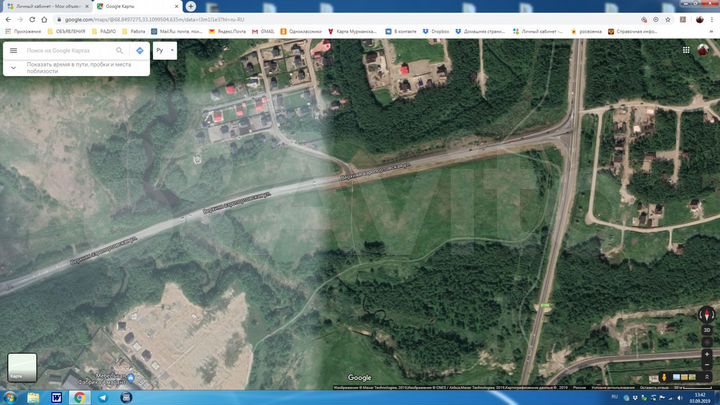720x405 pixels.
Task: Close the 'Личный кабинет' tab
Action: 87,6
